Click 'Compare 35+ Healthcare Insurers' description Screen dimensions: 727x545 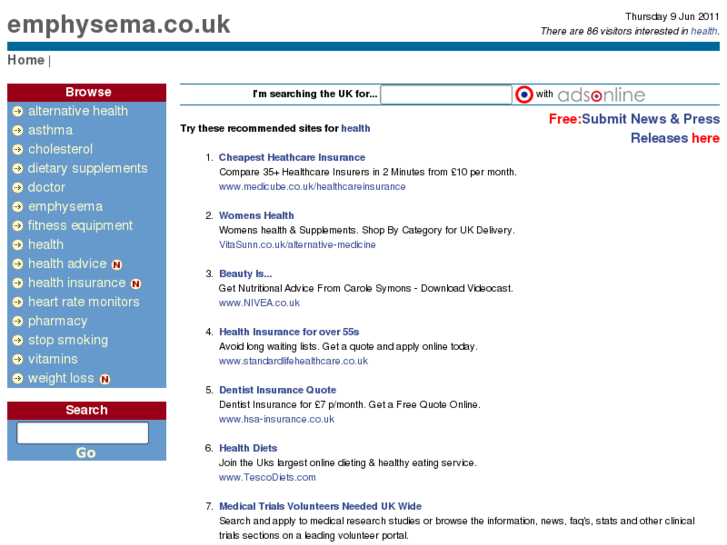point(368,172)
